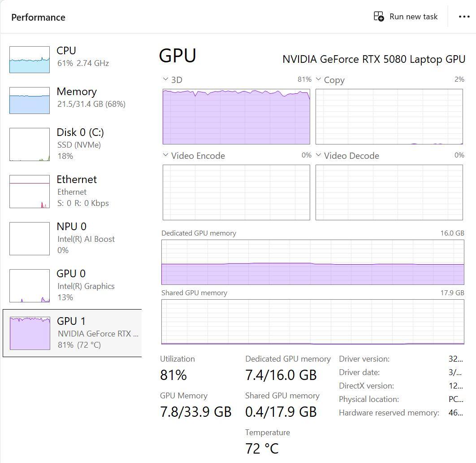
Task: Click the Shared GPU memory graph
Action: (x=312, y=322)
